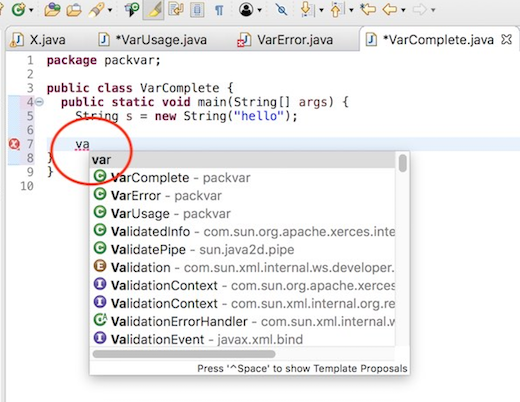The width and height of the screenshot is (520, 402).
Task: Click the Next Annotation down-arrow icon
Action: coord(307,10)
